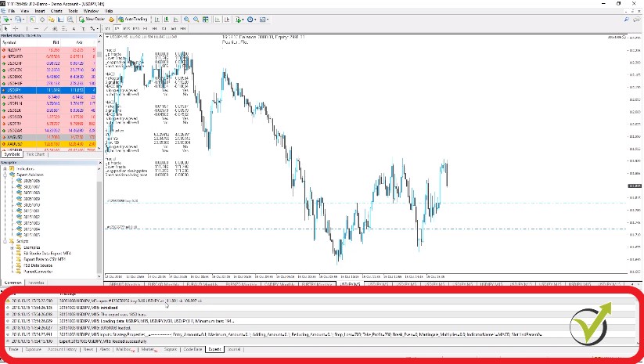The image size is (644, 364).
Task: Toggle the AutoTrading button
Action: (x=133, y=20)
